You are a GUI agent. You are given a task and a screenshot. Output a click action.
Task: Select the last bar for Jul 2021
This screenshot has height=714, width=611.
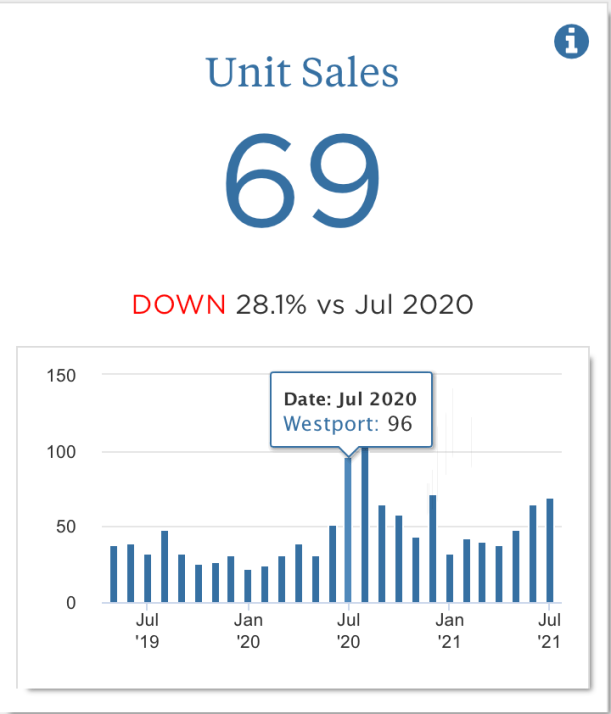pos(550,551)
